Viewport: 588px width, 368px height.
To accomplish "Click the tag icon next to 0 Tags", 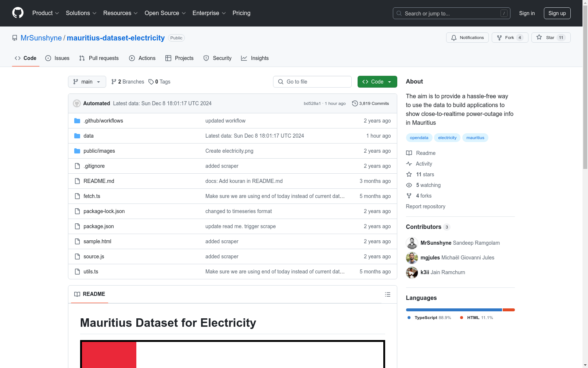I will coord(151,82).
